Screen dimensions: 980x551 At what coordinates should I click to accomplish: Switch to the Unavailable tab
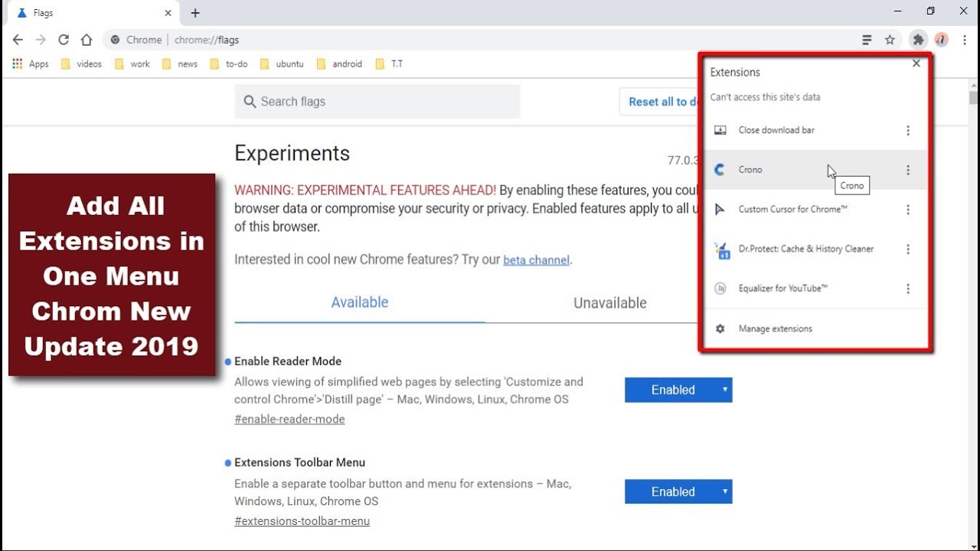click(x=610, y=303)
